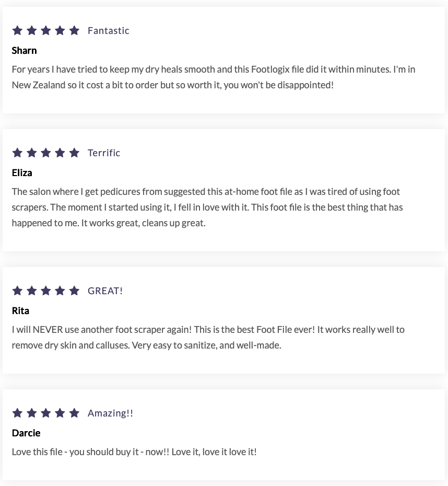This screenshot has width=448, height=486.
Task: Click the review text mentioning New Zealand
Action: pyautogui.click(x=214, y=77)
